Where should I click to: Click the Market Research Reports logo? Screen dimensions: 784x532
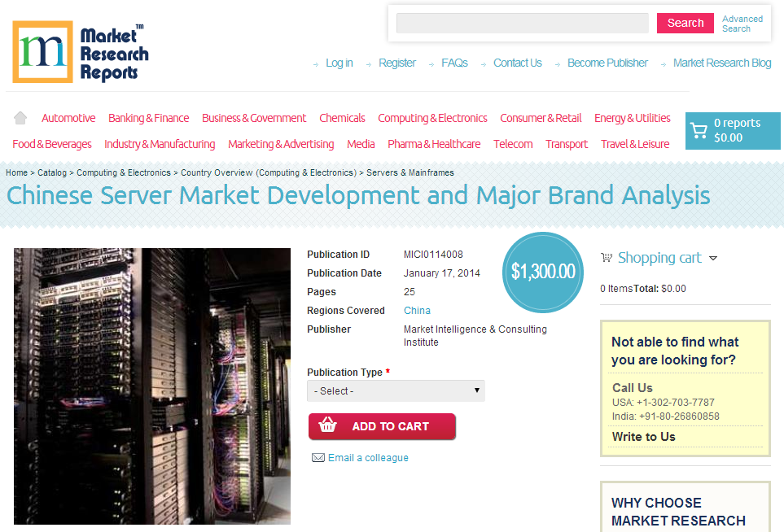pyautogui.click(x=81, y=52)
